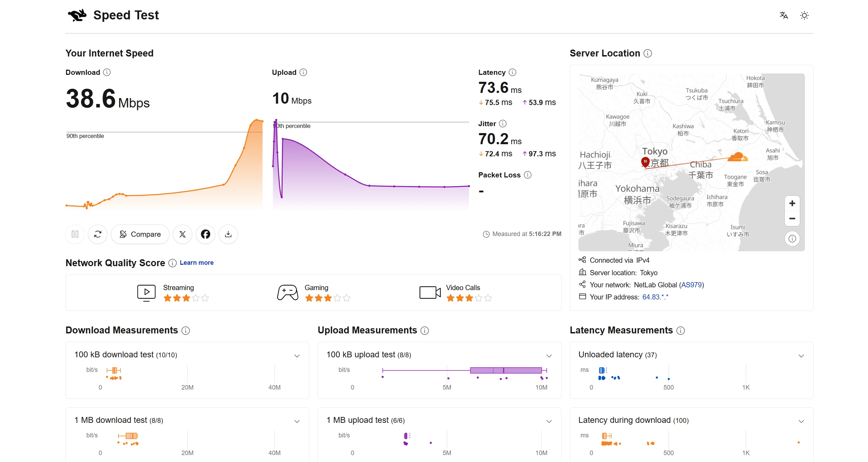The image size is (868, 462).
Task: Share results on Facebook
Action: [x=205, y=234]
